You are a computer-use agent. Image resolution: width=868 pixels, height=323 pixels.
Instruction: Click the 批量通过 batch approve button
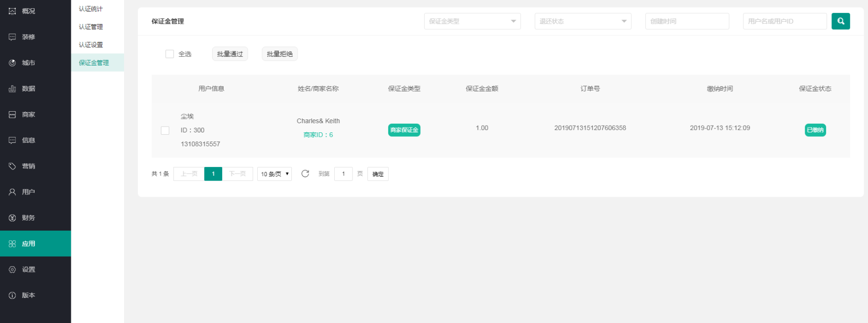[x=230, y=54]
